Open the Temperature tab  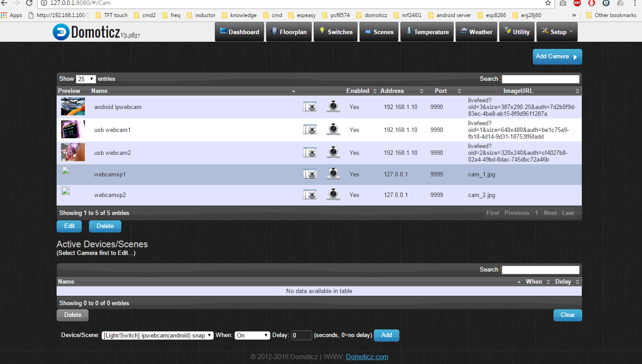(427, 32)
